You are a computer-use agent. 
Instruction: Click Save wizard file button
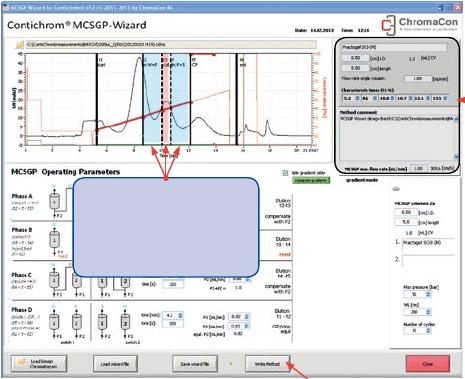(195, 364)
